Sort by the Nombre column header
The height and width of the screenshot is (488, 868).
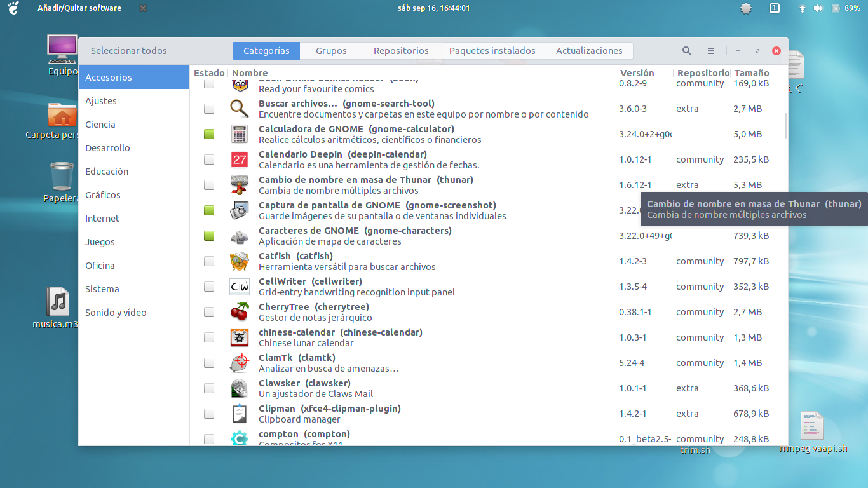click(x=422, y=73)
